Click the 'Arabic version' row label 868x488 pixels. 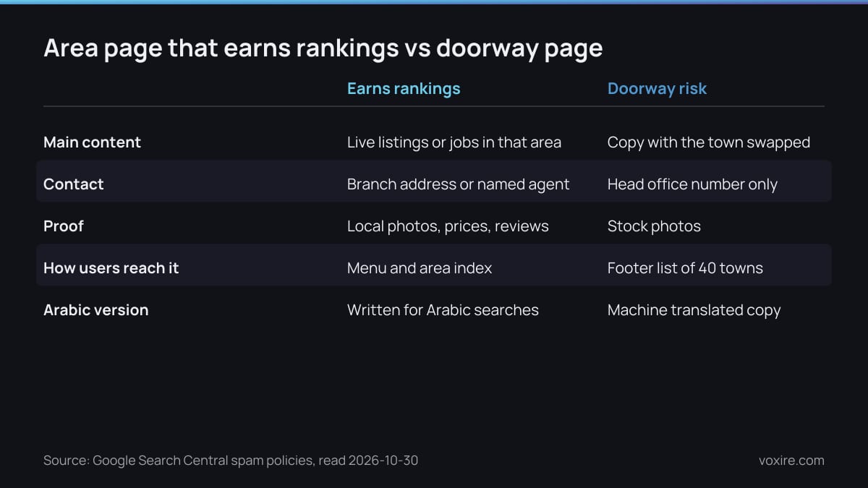pos(96,310)
